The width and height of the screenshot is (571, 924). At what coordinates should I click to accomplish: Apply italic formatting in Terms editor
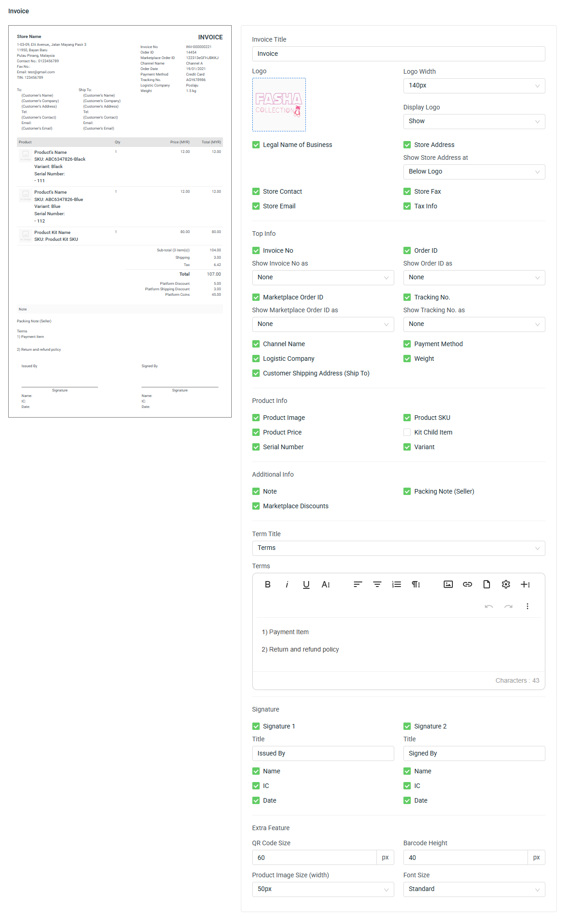pyautogui.click(x=287, y=584)
